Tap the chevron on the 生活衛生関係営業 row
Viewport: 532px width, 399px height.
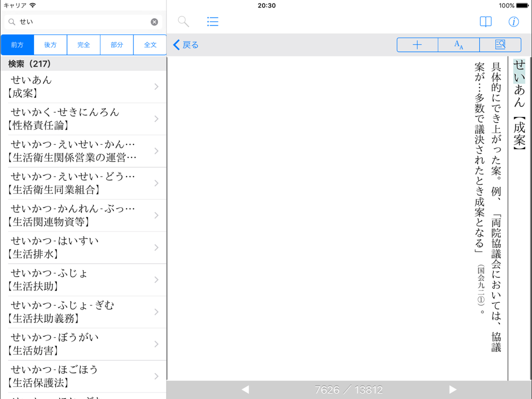[156, 151]
